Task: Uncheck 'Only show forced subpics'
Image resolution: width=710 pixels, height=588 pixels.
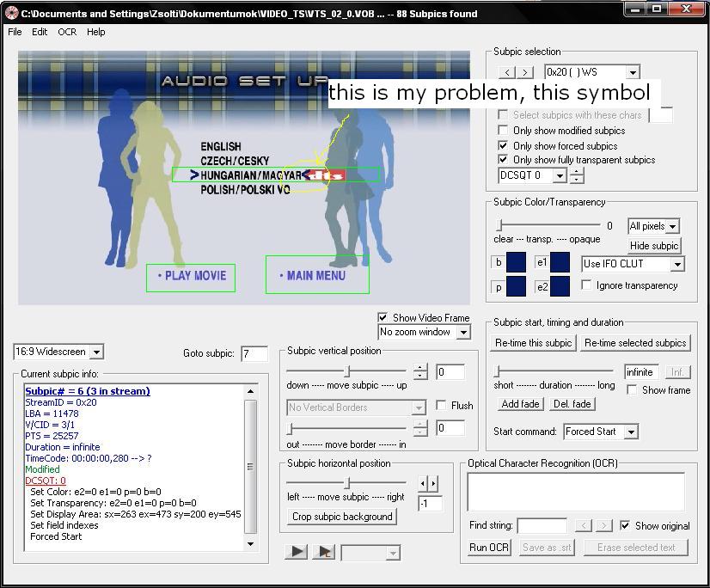Action: pos(503,146)
